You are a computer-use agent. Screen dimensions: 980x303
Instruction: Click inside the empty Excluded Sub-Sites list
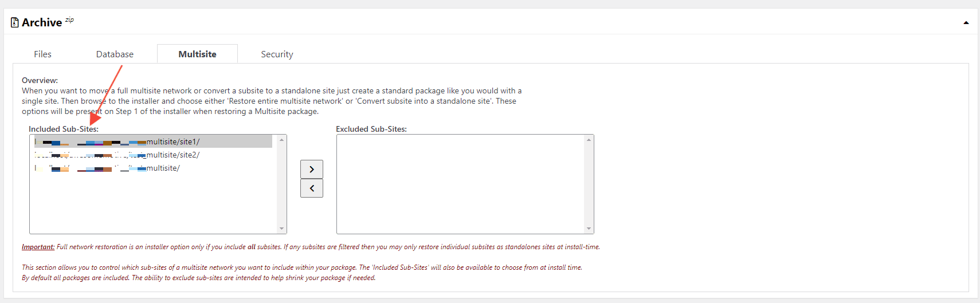click(x=461, y=184)
